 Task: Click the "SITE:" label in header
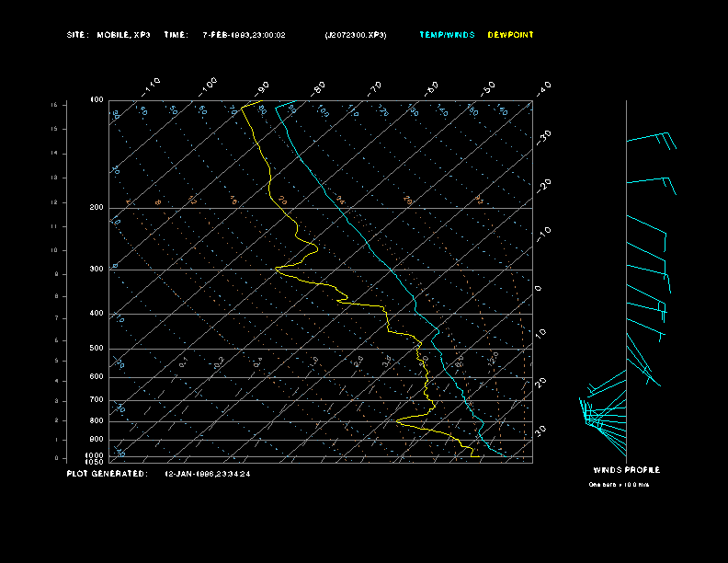tap(77, 35)
